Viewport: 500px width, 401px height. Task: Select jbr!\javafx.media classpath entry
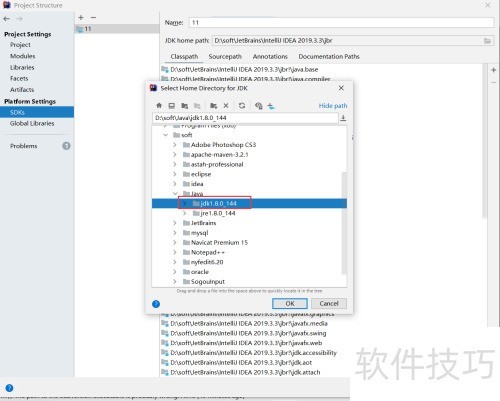point(249,323)
